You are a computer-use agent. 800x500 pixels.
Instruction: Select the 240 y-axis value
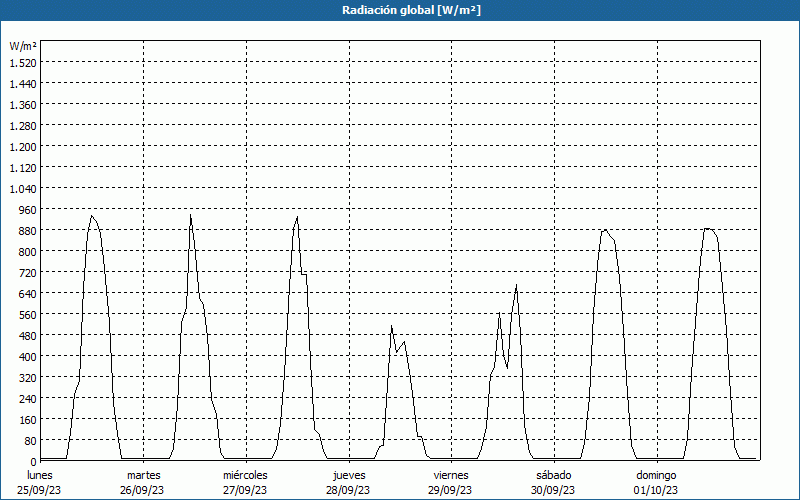pyautogui.click(x=28, y=399)
